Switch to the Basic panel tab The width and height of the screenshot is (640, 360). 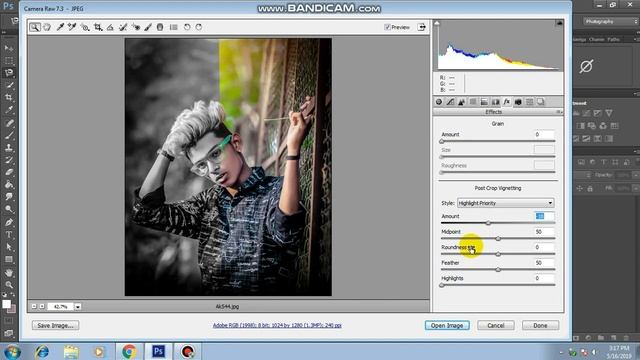(439, 102)
